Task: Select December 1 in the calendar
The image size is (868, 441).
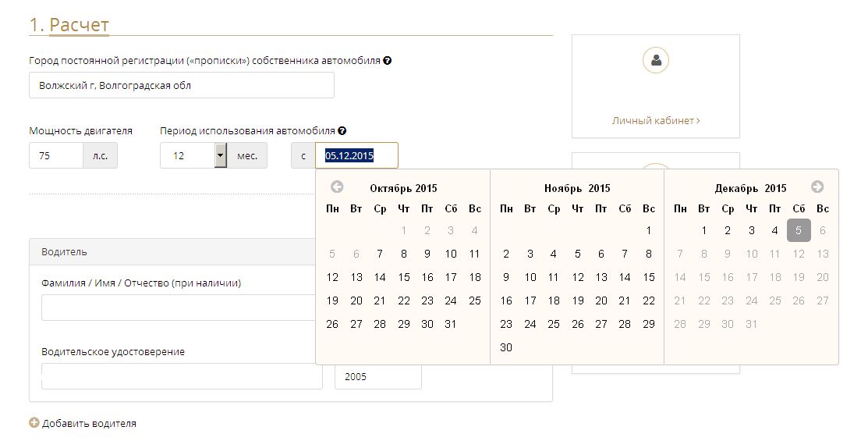Action: [x=704, y=230]
